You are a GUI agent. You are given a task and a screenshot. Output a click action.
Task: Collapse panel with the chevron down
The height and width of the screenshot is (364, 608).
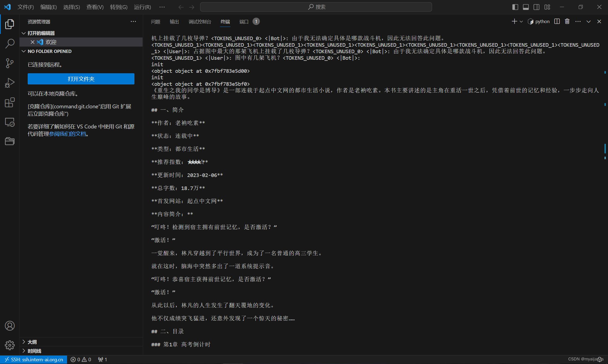click(x=588, y=21)
